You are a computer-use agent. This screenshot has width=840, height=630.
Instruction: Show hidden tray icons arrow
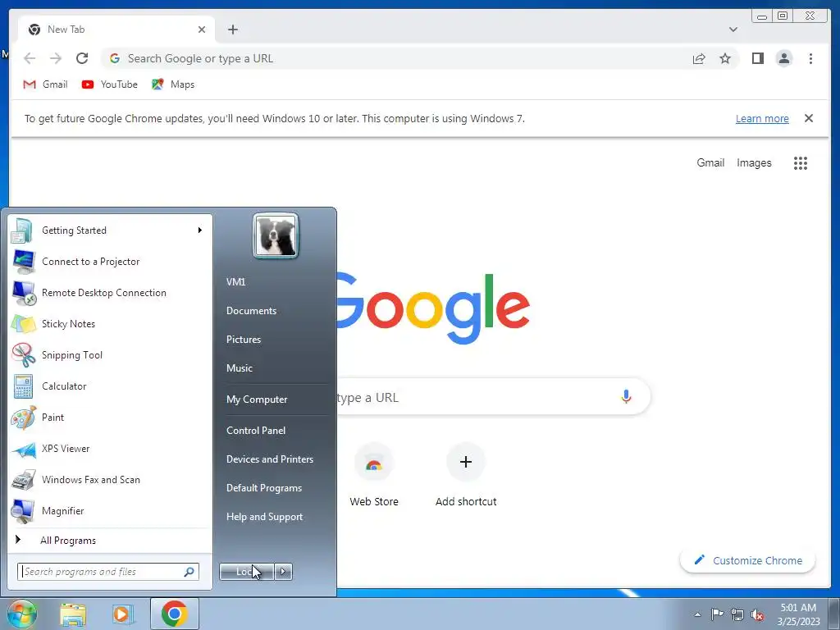[x=697, y=614]
